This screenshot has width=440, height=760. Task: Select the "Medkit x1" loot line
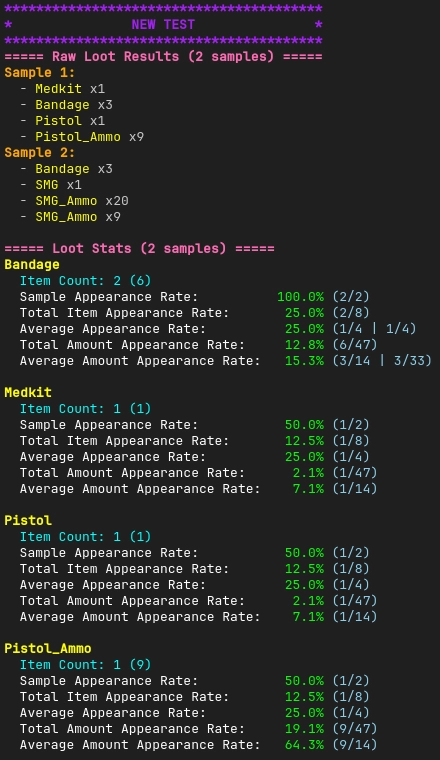(70, 88)
